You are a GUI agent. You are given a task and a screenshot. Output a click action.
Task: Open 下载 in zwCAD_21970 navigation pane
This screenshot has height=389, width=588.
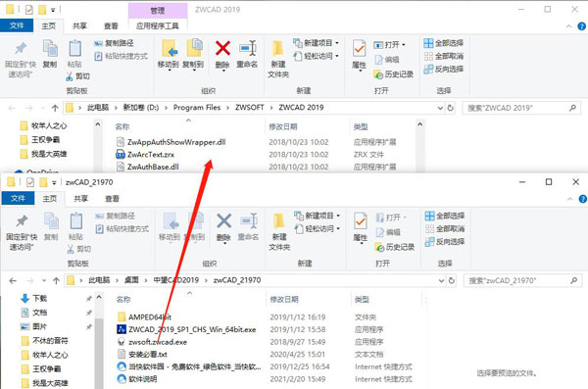click(x=39, y=299)
